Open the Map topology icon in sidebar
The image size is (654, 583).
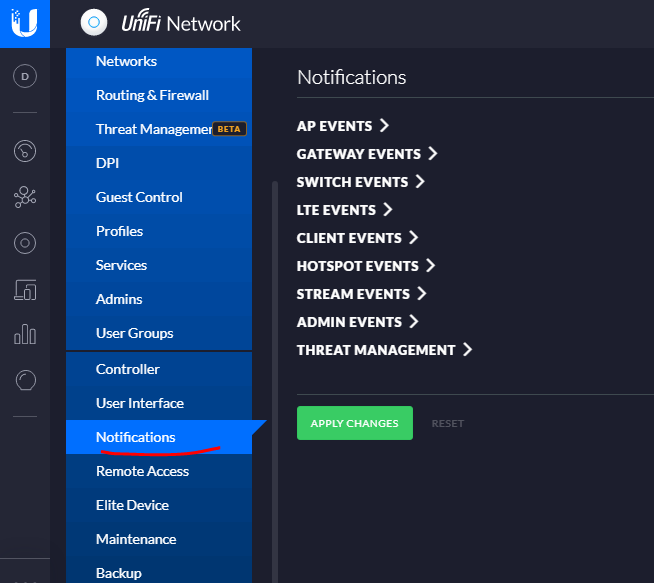click(25, 197)
